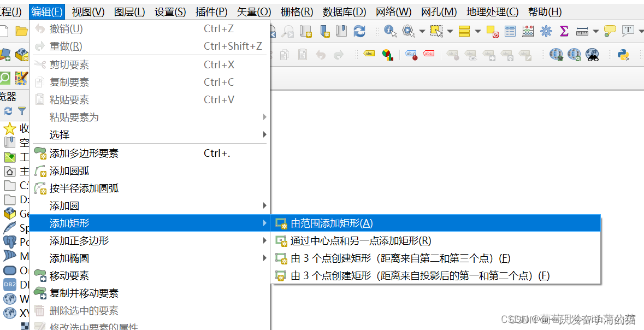The width and height of the screenshot is (644, 330).
Task: Expand the 添加矩形 submenu entry
Action: pos(150,223)
